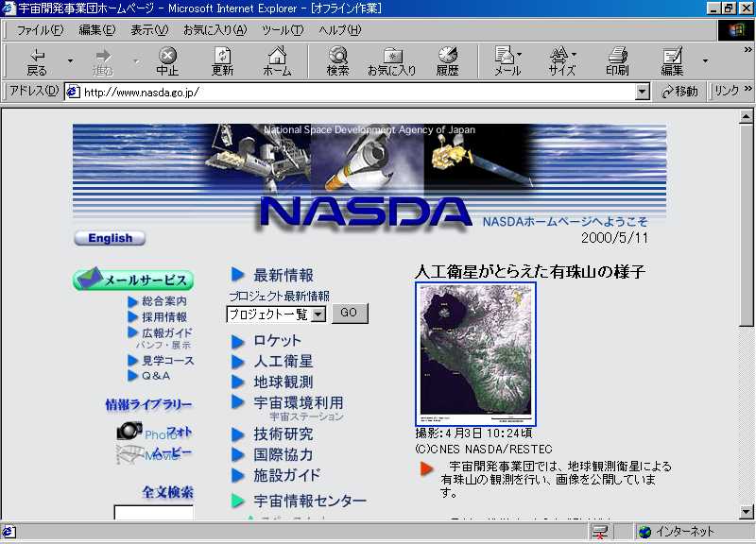Viewport: 756px width, 544px height.
Task: Click the Edit (編集) toolbar icon
Action: click(672, 61)
